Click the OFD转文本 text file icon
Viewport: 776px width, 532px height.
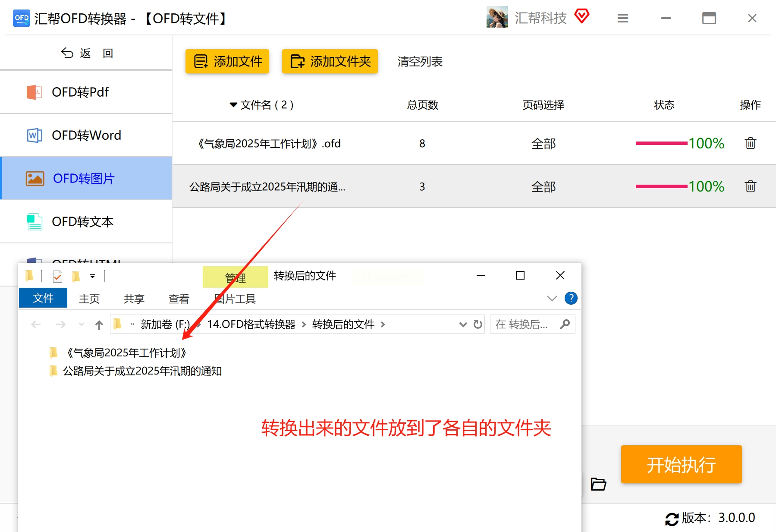[35, 222]
